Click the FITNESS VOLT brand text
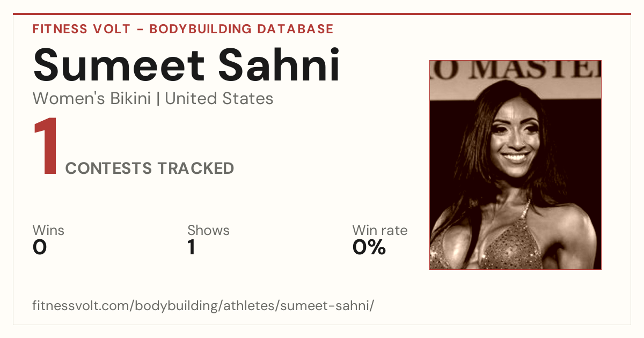Image resolution: width=644 pixels, height=338 pixels. point(82,29)
